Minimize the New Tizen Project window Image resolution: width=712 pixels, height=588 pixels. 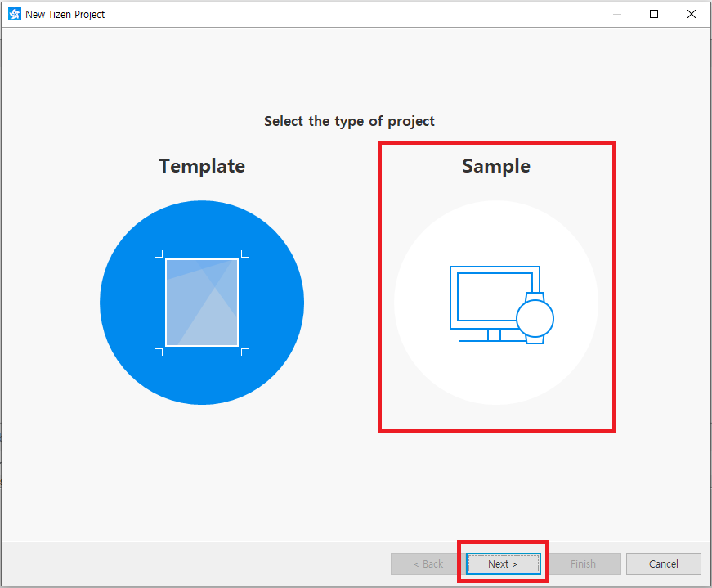click(617, 14)
